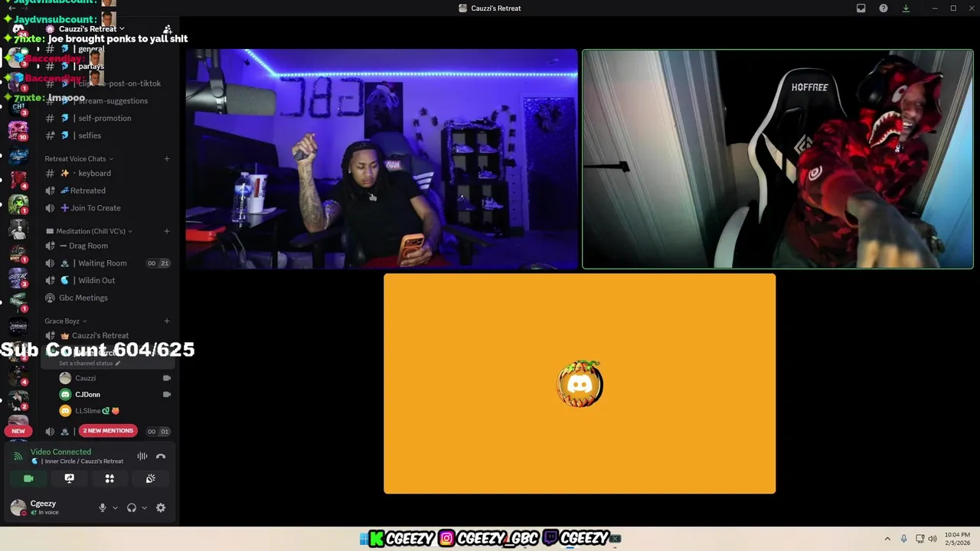
Task: Join the Retreated voice channel
Action: point(107,191)
